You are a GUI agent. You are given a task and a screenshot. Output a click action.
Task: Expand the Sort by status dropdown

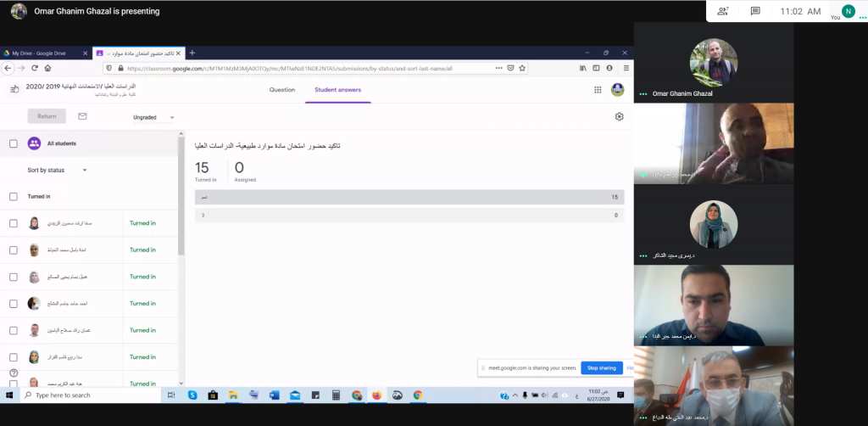58,170
